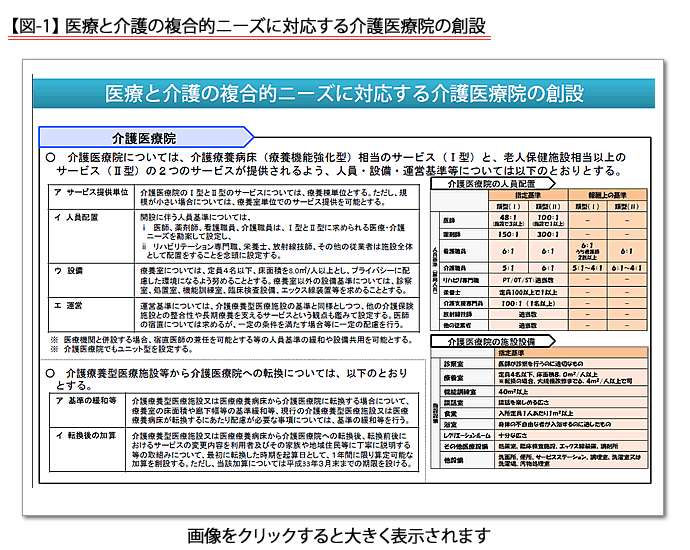
Task: Select the 'イ 人員配置' row label
Action: [x=76, y=217]
